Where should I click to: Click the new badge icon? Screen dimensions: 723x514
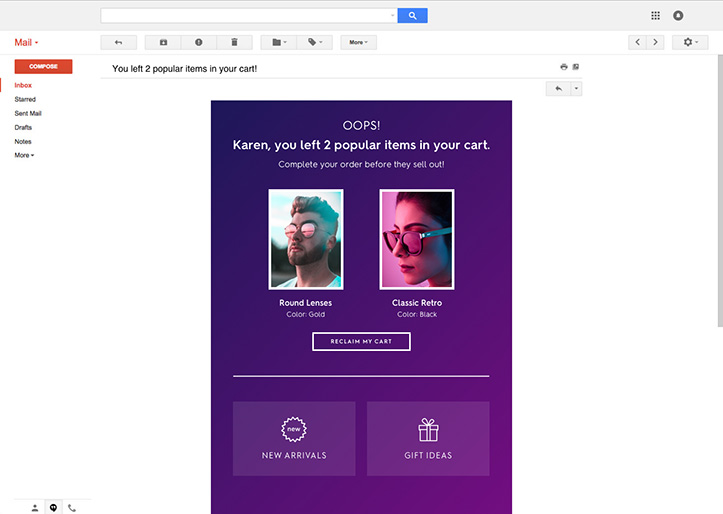coord(294,429)
